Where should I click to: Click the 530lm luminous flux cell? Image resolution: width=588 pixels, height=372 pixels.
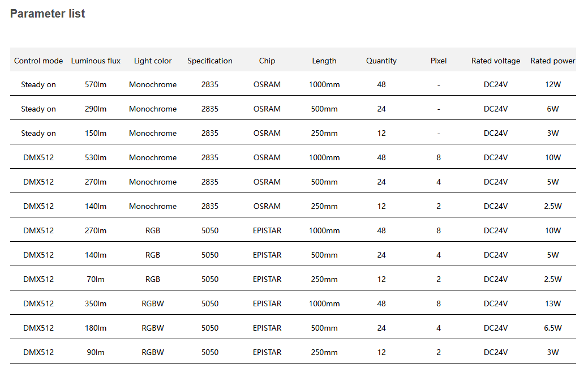click(x=96, y=158)
